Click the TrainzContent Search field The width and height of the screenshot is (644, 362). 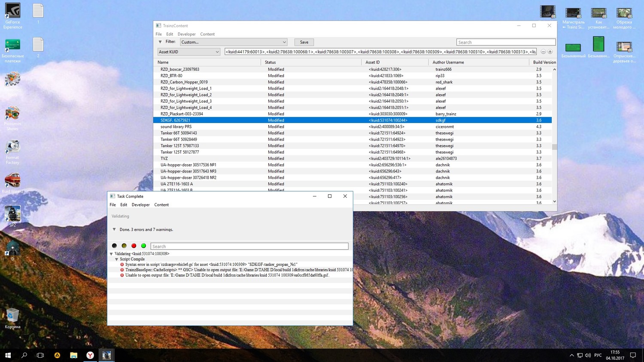[506, 42]
